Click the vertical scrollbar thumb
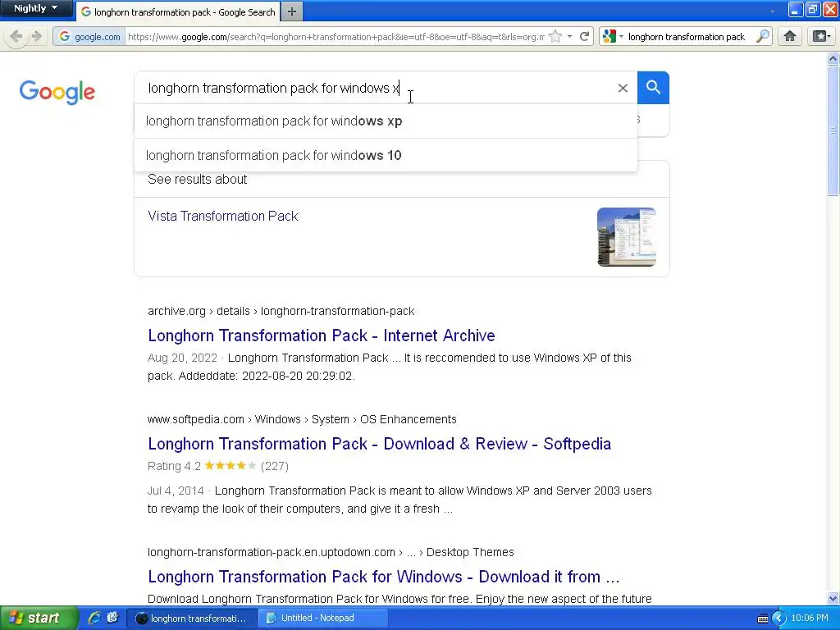The image size is (840, 630). [833, 130]
